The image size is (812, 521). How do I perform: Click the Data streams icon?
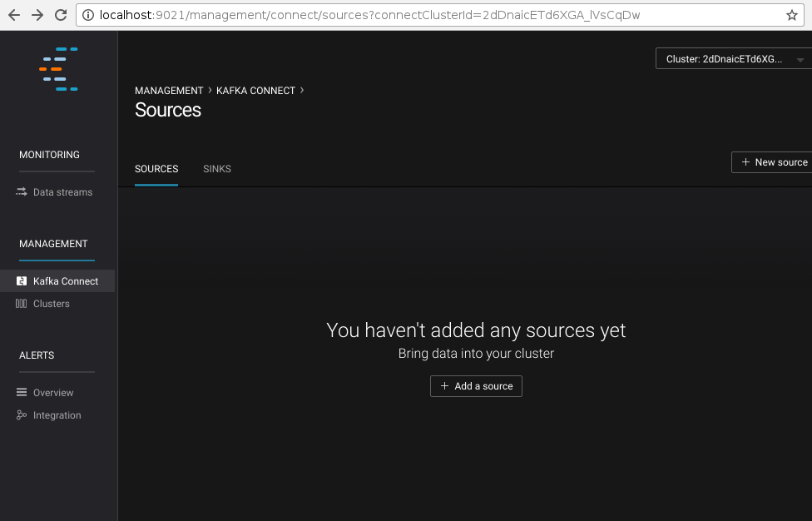(x=22, y=192)
